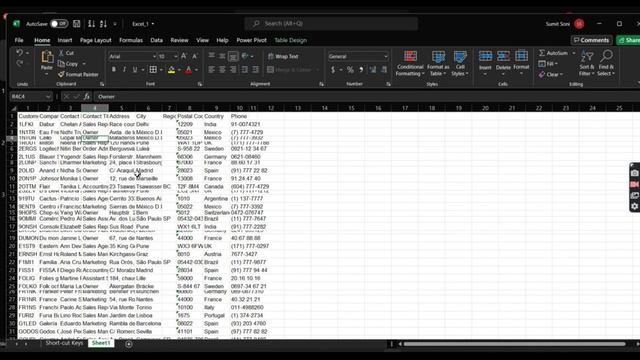Click Copy in Clipboard group

tap(68, 64)
